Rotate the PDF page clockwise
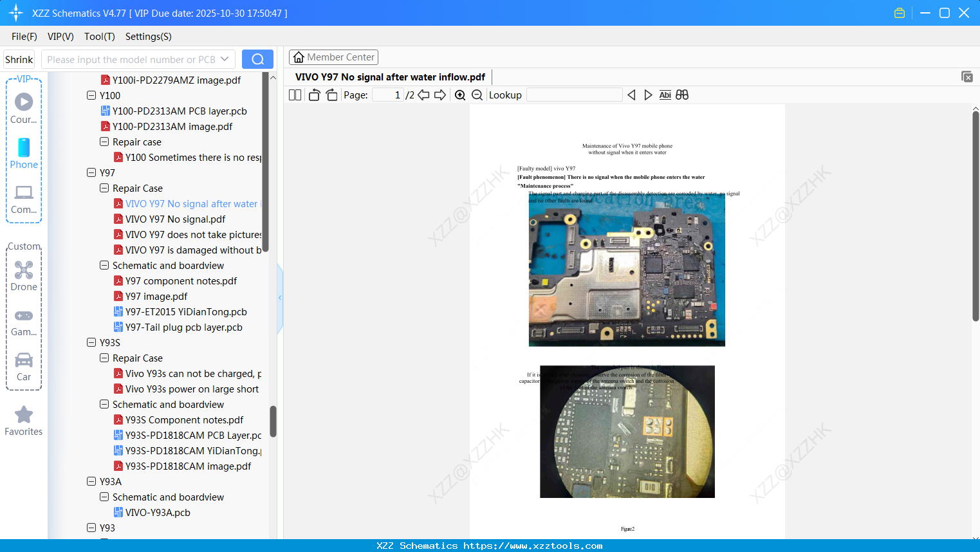Screen dimensions: 980x552 click(x=331, y=95)
